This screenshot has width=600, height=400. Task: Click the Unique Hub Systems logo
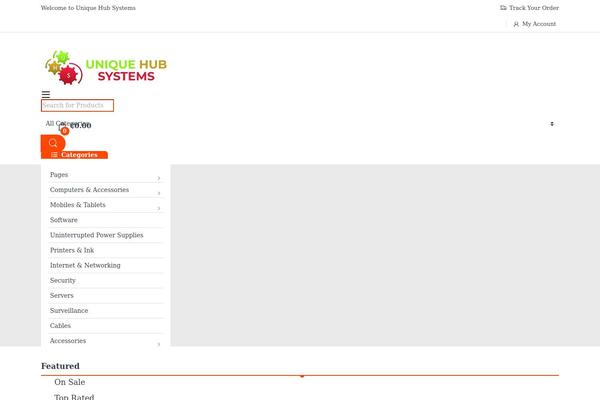106,67
